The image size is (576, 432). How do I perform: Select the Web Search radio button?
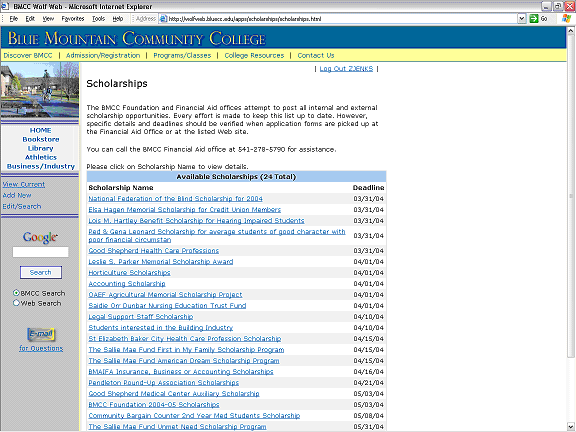click(x=16, y=303)
